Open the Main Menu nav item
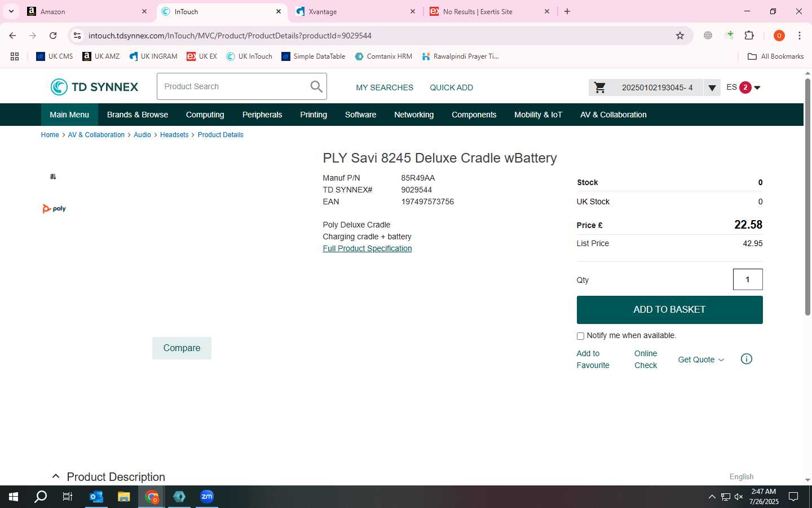 coord(69,115)
